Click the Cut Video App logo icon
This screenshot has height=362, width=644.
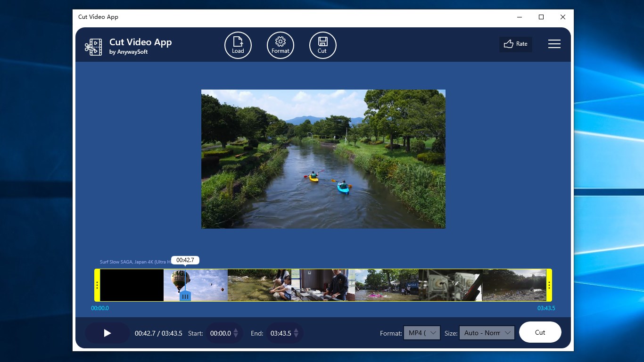(93, 47)
